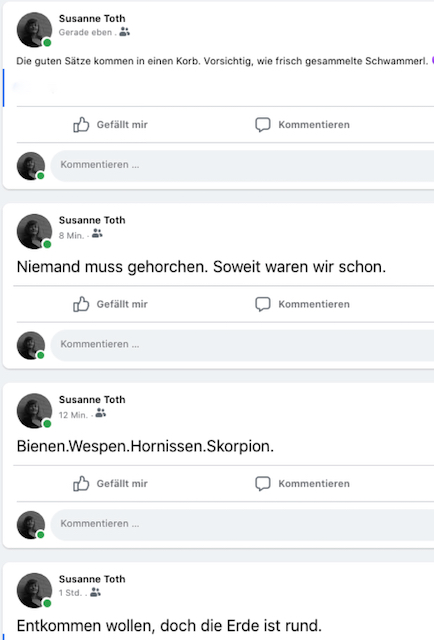Click the '12 Min.' timestamp link
Viewport: 434px width, 640px height.
point(73,415)
